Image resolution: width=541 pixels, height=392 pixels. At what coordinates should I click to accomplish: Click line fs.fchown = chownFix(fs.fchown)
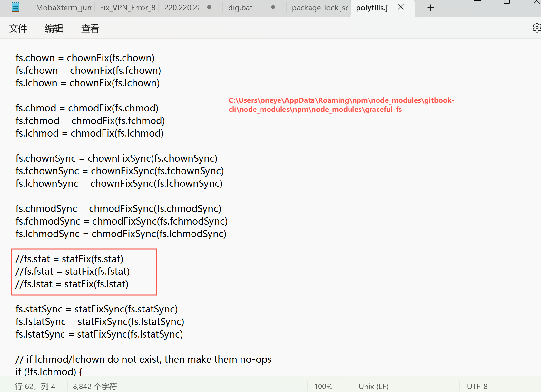coord(88,71)
